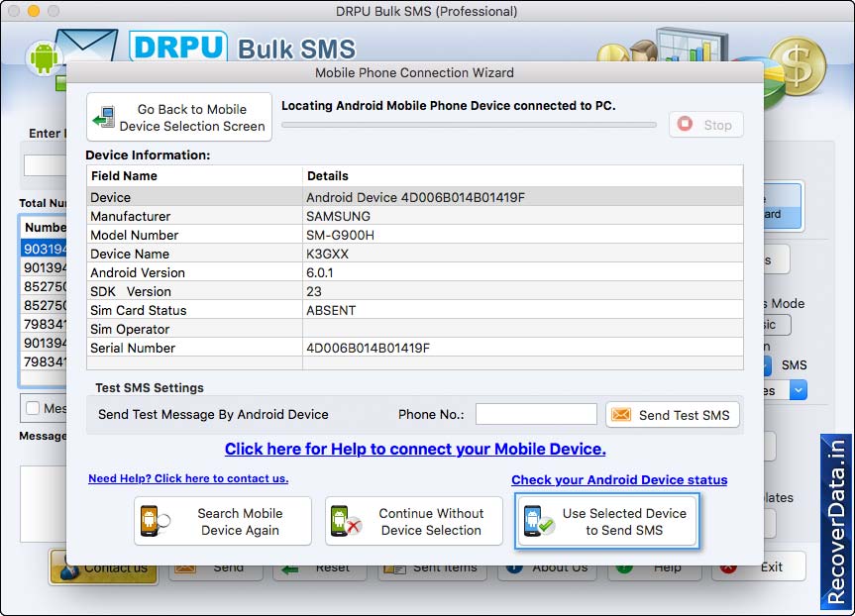
Task: Click the red stop icon
Action: click(685, 124)
